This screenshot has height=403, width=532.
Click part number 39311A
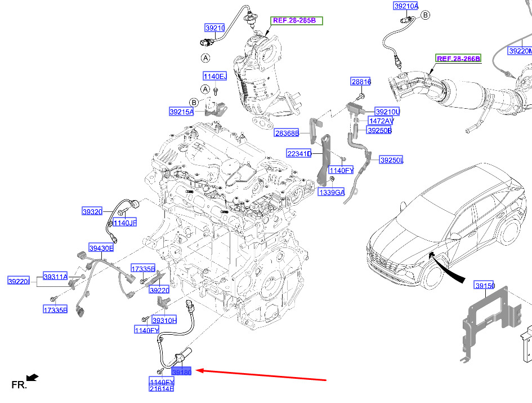[55, 277]
